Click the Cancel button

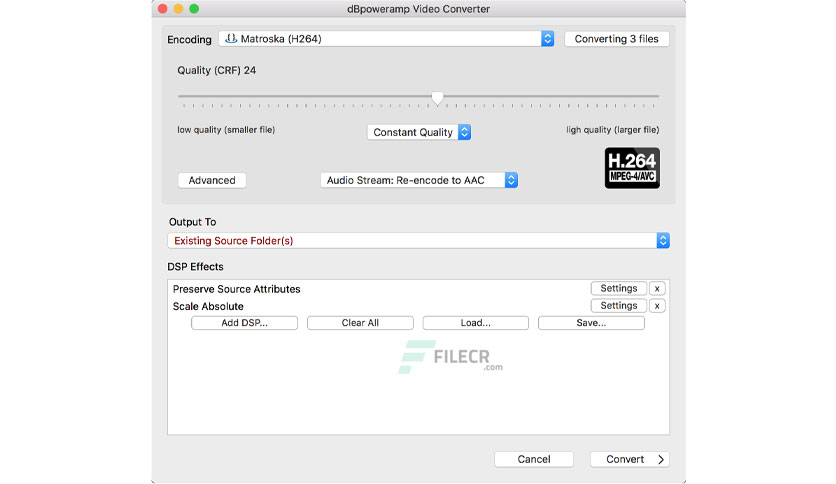534,459
